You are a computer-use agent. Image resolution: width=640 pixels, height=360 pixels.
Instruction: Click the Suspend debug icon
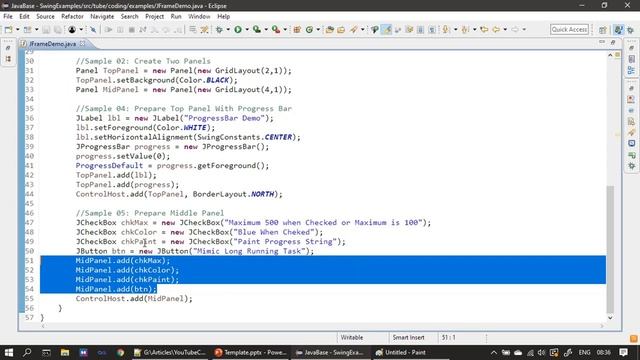(120, 29)
